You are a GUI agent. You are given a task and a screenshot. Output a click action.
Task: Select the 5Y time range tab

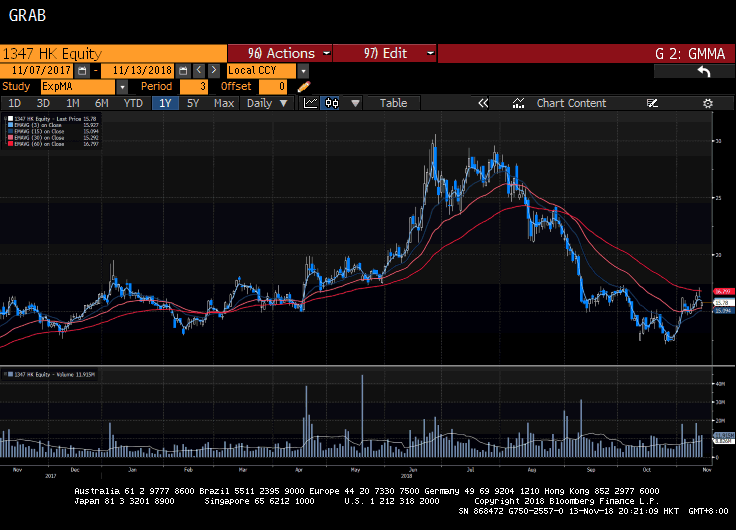(x=193, y=103)
